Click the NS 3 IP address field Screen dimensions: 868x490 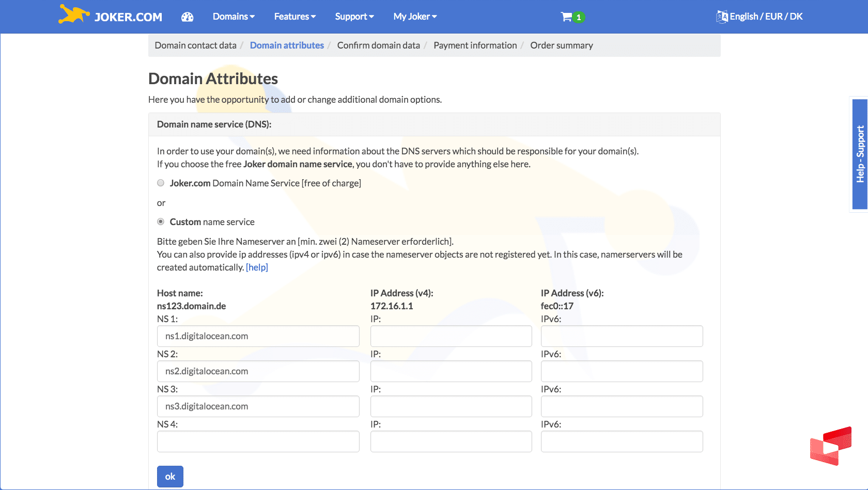451,406
